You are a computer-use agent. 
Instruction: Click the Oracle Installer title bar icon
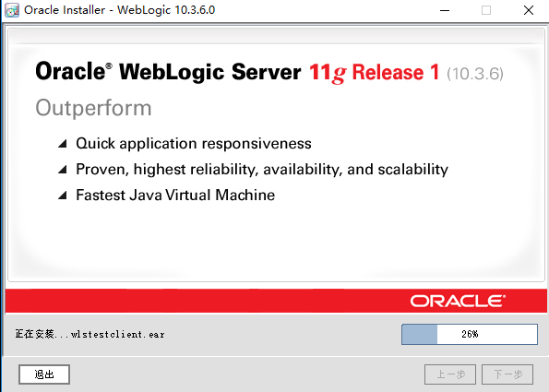(x=12, y=10)
